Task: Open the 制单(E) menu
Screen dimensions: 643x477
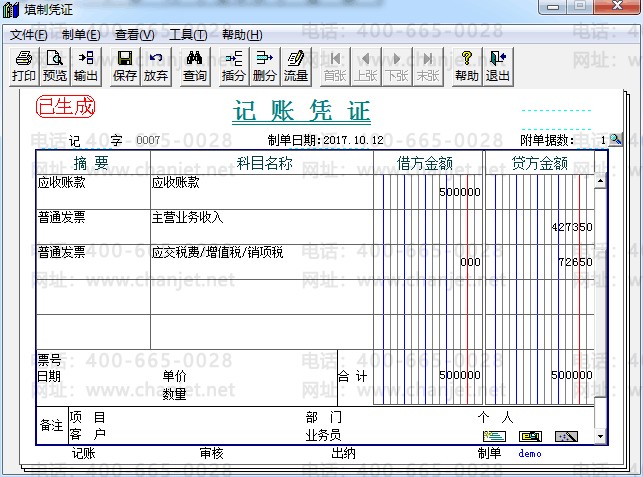Action: click(81, 35)
